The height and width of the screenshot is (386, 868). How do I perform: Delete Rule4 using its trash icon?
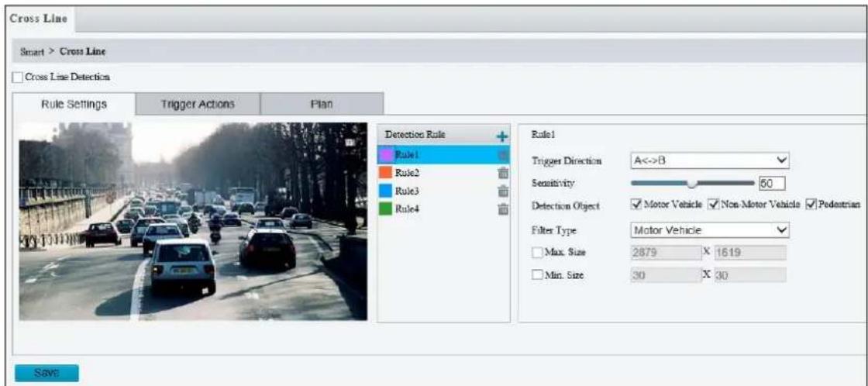(503, 209)
